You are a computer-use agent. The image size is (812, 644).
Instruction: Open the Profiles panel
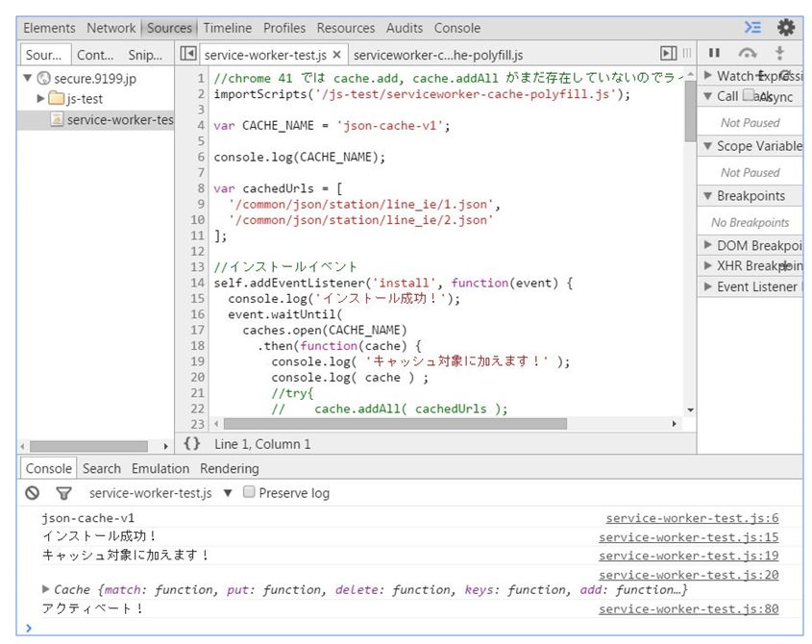click(284, 28)
